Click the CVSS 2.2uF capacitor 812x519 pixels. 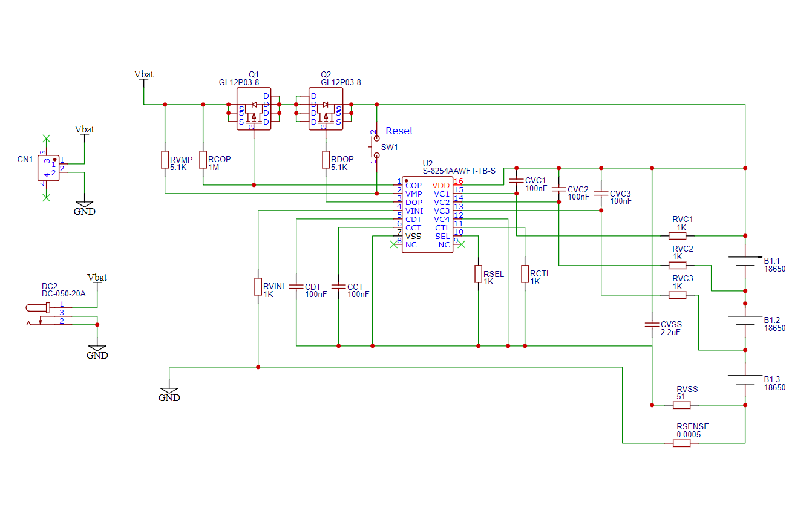652,324
